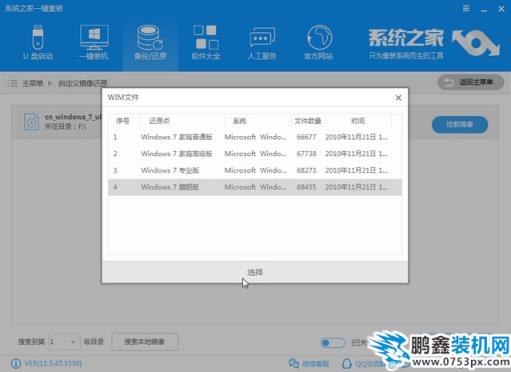Image resolution: width=511 pixels, height=372 pixels.
Task: Open the 软件大全 software collection icon
Action: click(x=206, y=42)
